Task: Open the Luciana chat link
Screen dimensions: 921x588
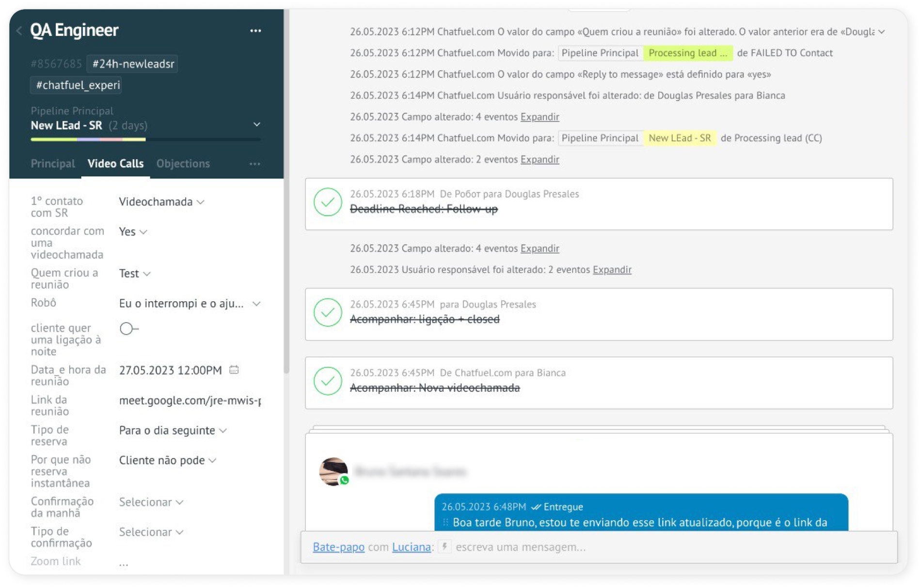Action: (410, 547)
